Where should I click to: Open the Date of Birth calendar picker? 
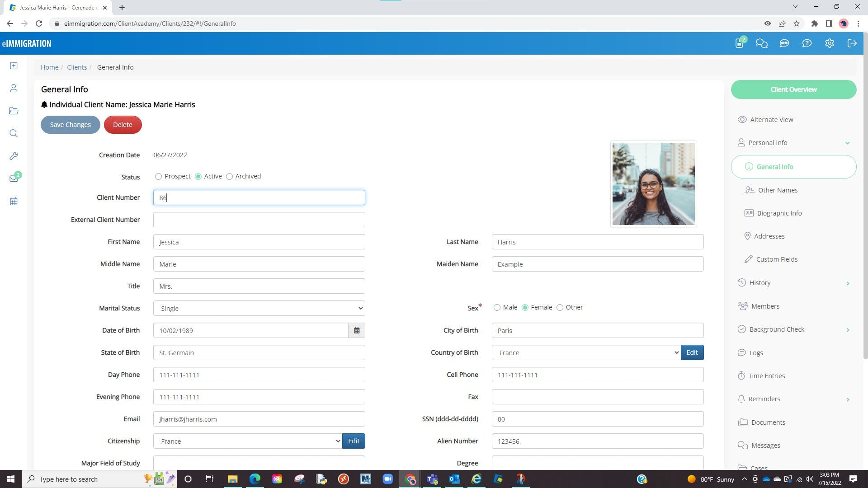(357, 330)
